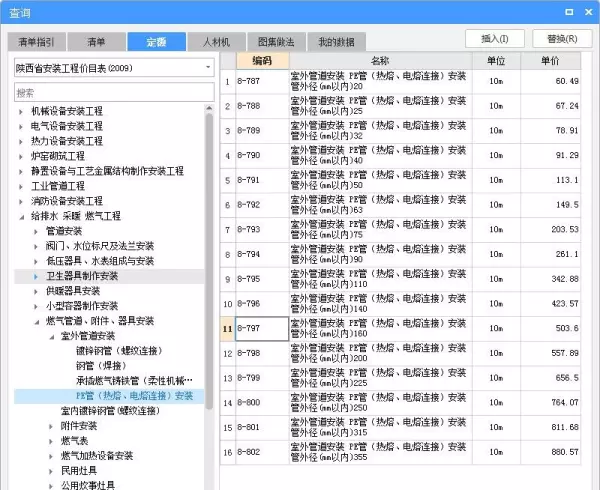
Task: Click price value 880.57
Action: pos(565,452)
